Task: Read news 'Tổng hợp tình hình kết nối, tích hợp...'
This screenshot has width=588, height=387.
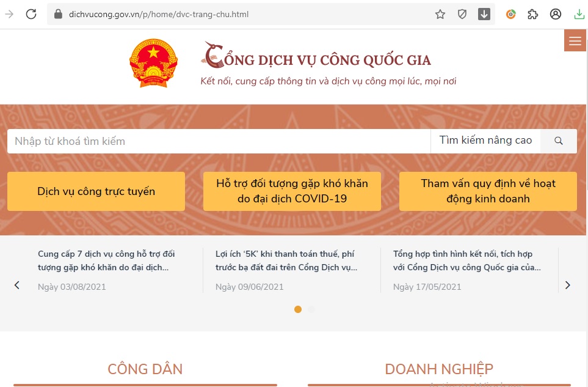Action: point(467,260)
